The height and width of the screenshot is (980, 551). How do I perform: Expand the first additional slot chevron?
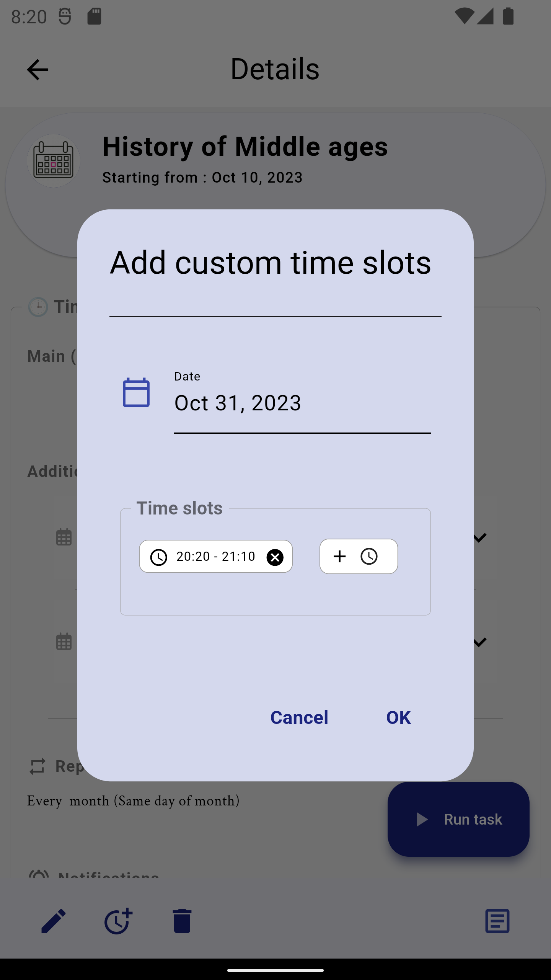(479, 537)
